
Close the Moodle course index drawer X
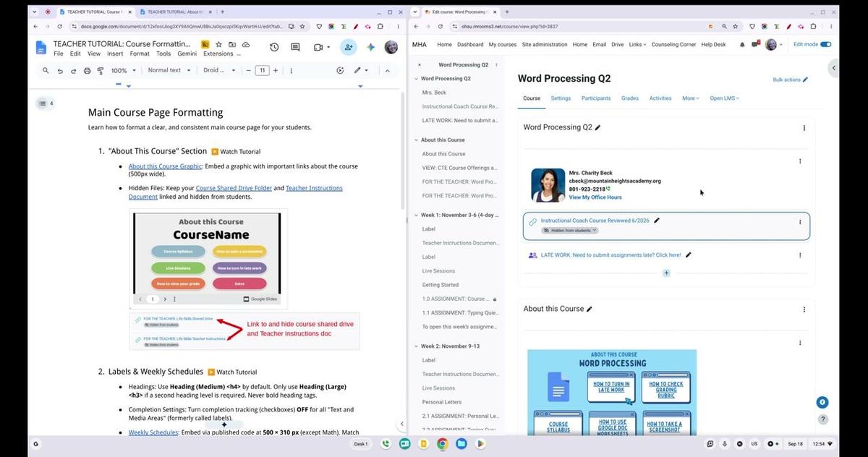coord(420,65)
